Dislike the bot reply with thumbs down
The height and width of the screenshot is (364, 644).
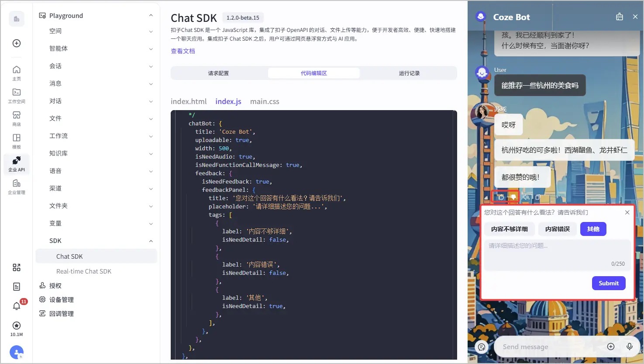tap(513, 197)
